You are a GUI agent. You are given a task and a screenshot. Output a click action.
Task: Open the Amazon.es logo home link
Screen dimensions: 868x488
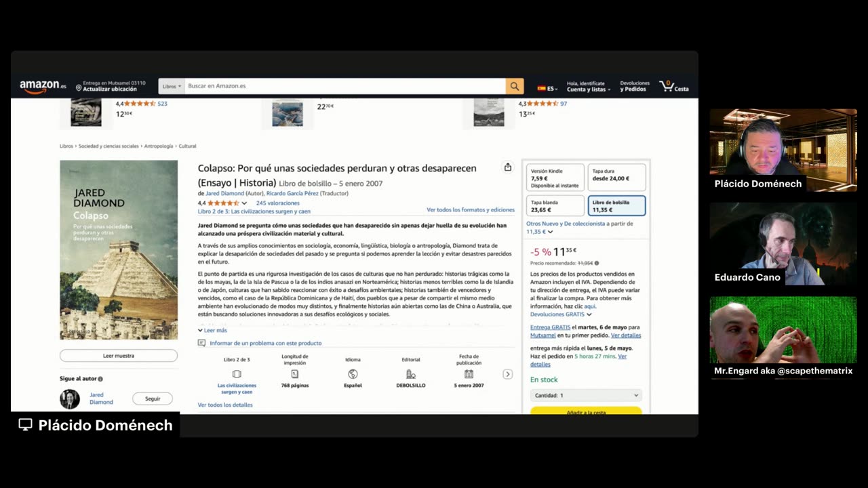point(43,86)
